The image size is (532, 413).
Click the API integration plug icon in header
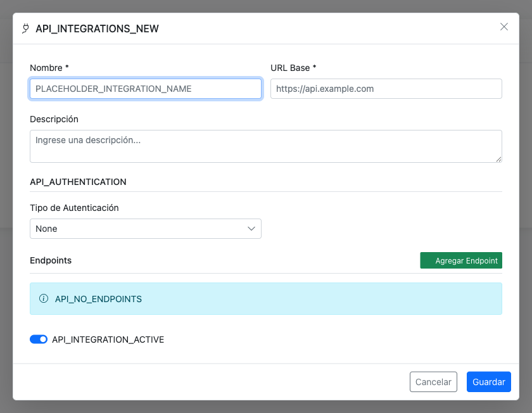click(25, 29)
